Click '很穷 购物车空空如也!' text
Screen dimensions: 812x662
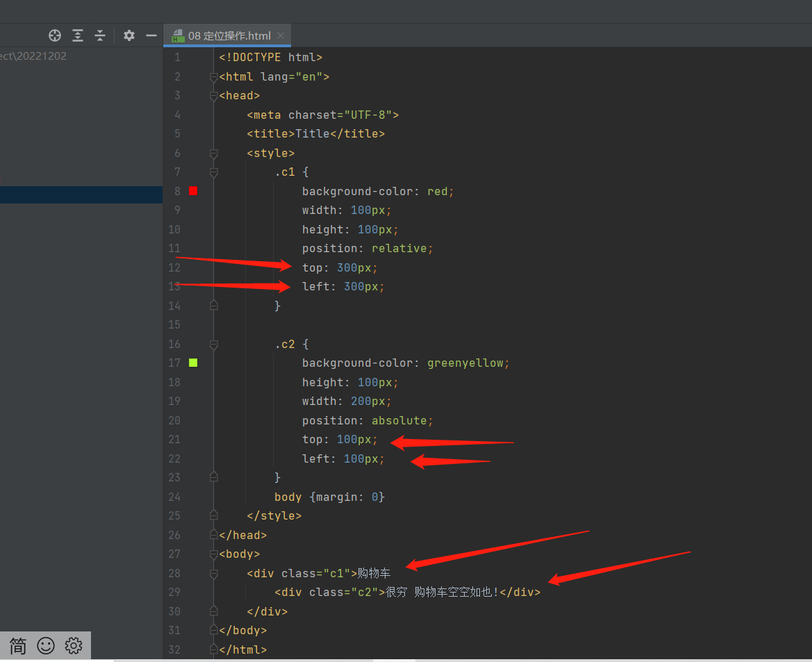[442, 592]
